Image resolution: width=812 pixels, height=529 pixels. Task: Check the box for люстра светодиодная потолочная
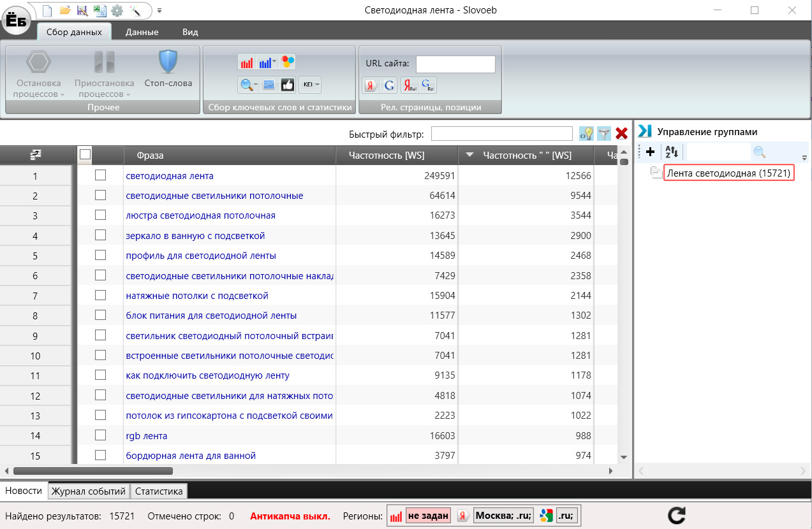(x=100, y=215)
